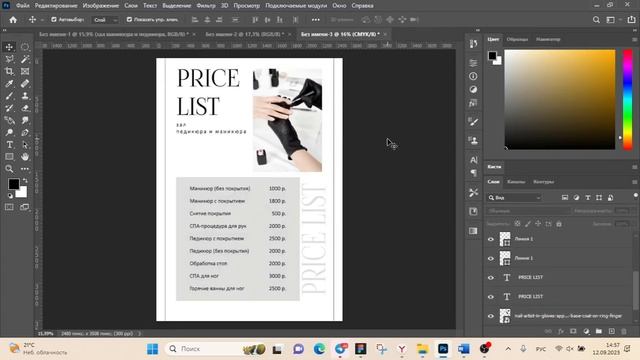Toggle filter for type layers

588,198
